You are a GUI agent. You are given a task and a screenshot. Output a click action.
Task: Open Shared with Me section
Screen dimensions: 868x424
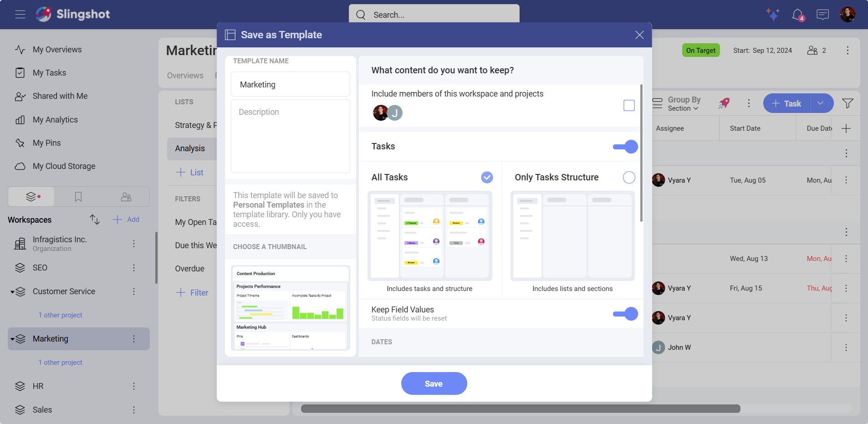coord(60,96)
